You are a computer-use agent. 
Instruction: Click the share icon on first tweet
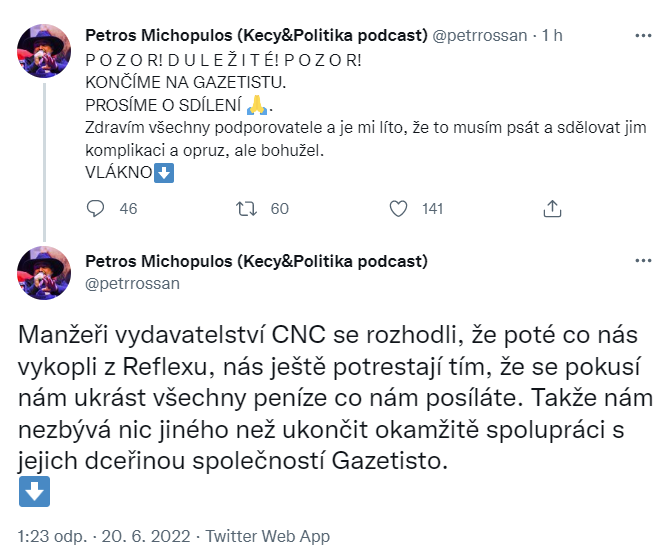551,209
